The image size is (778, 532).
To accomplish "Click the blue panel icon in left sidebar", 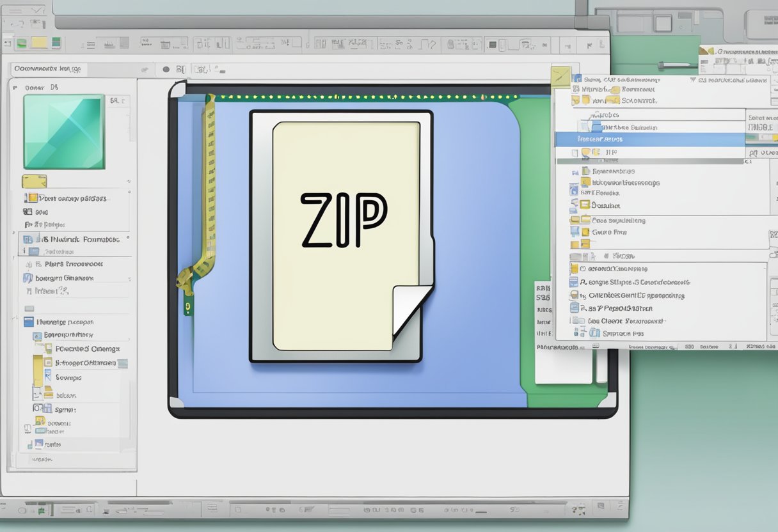I will click(29, 322).
